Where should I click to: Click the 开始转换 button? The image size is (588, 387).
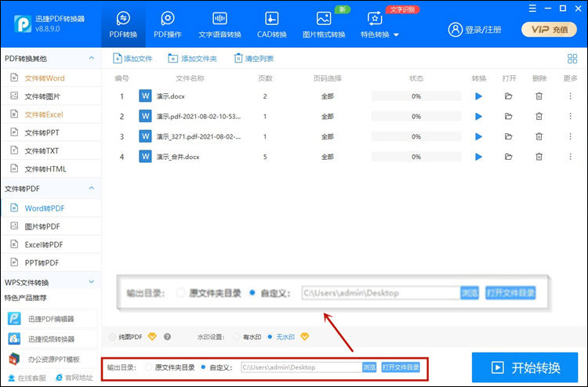click(x=525, y=367)
